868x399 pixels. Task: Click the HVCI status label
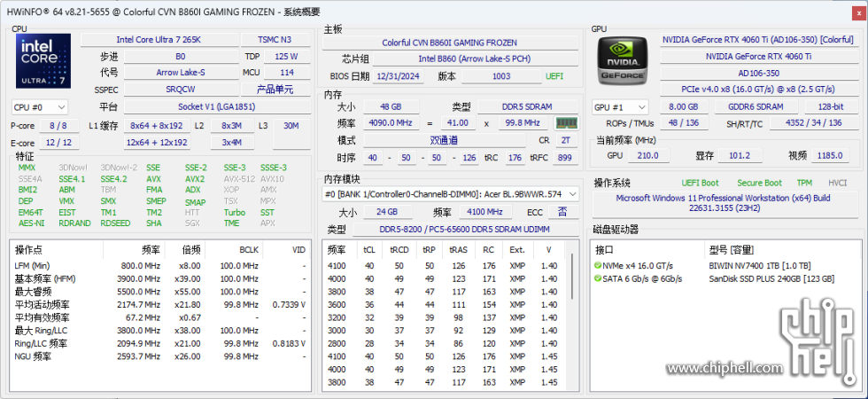click(838, 183)
